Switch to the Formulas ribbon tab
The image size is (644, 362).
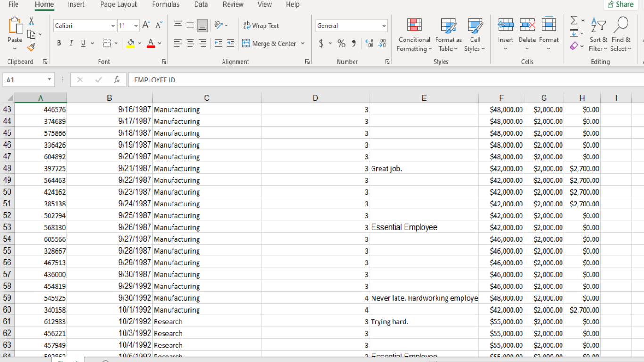tap(165, 4)
